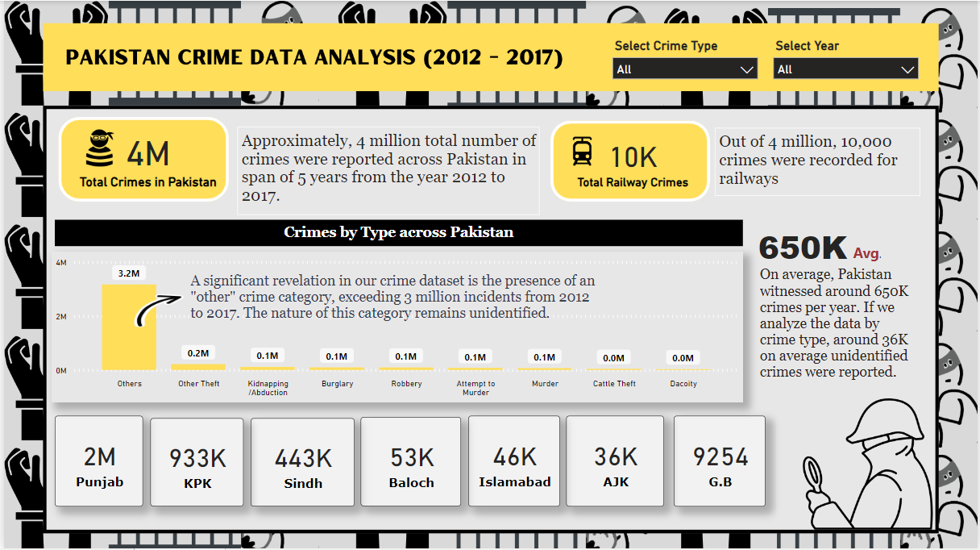Click the train icon beside 10K
Screen dimensions: 980x550
581,151
